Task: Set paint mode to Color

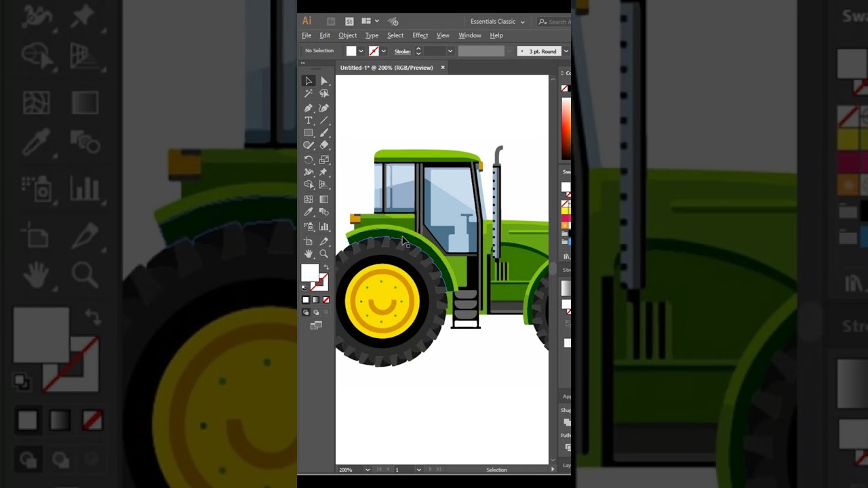Action: (306, 300)
